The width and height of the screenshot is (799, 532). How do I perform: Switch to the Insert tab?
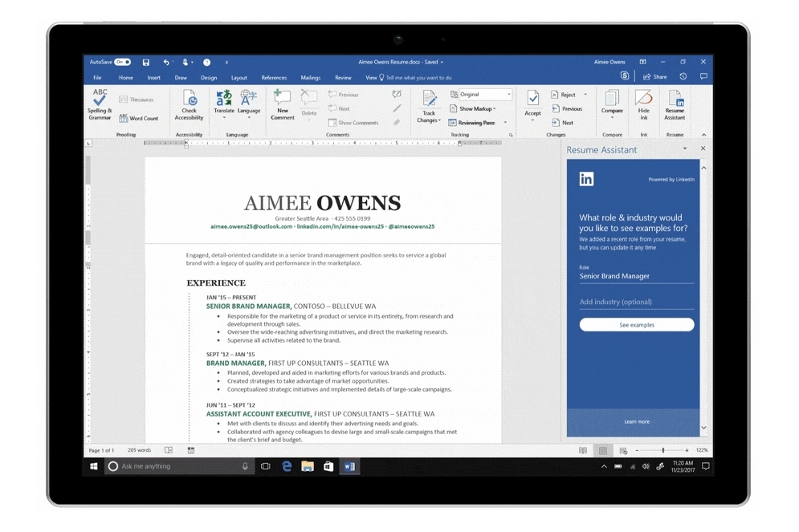(154, 78)
